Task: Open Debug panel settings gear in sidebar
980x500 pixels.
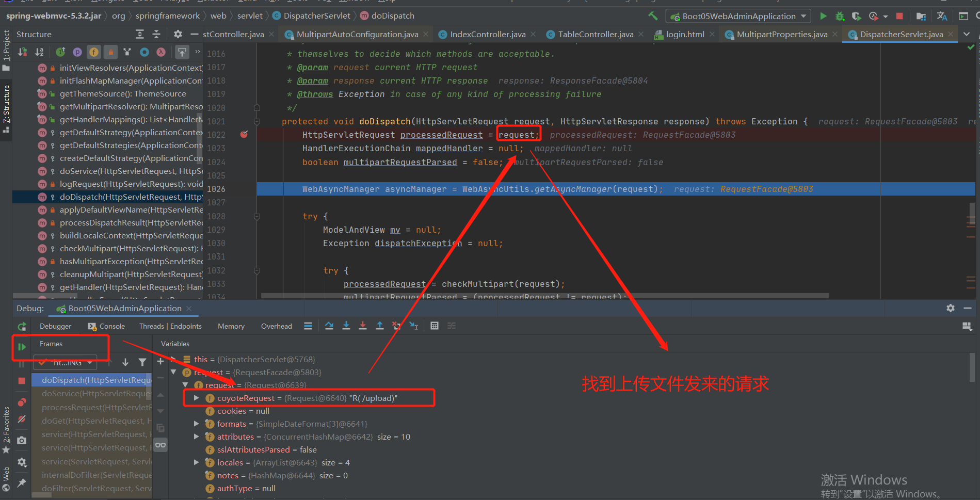Action: (x=22, y=462)
